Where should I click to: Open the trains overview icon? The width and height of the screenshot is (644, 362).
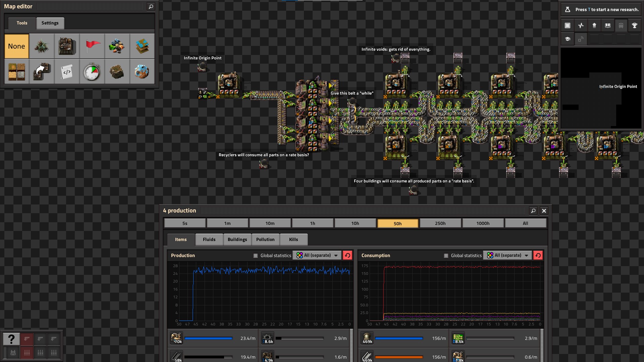[621, 25]
